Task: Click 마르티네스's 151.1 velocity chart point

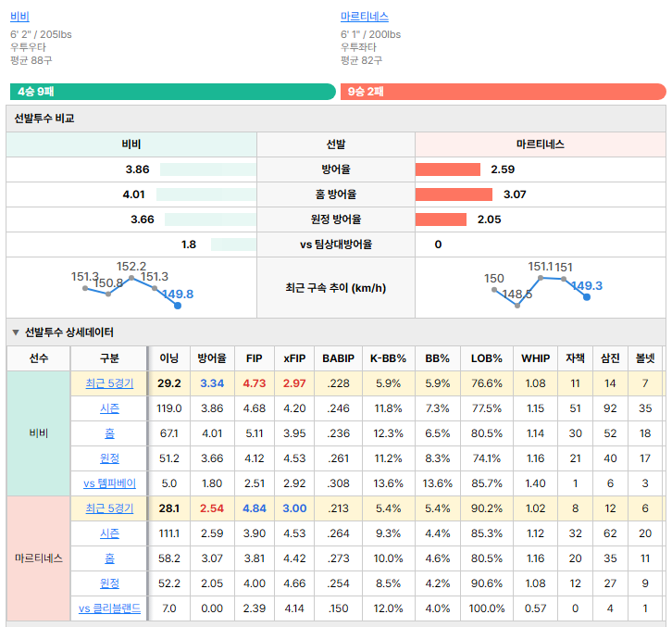Action: (541, 278)
